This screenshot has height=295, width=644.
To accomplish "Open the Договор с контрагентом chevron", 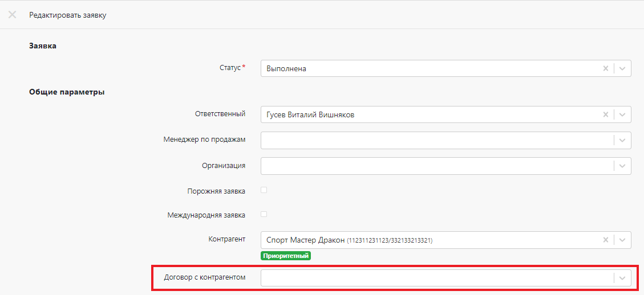I will point(622,278).
